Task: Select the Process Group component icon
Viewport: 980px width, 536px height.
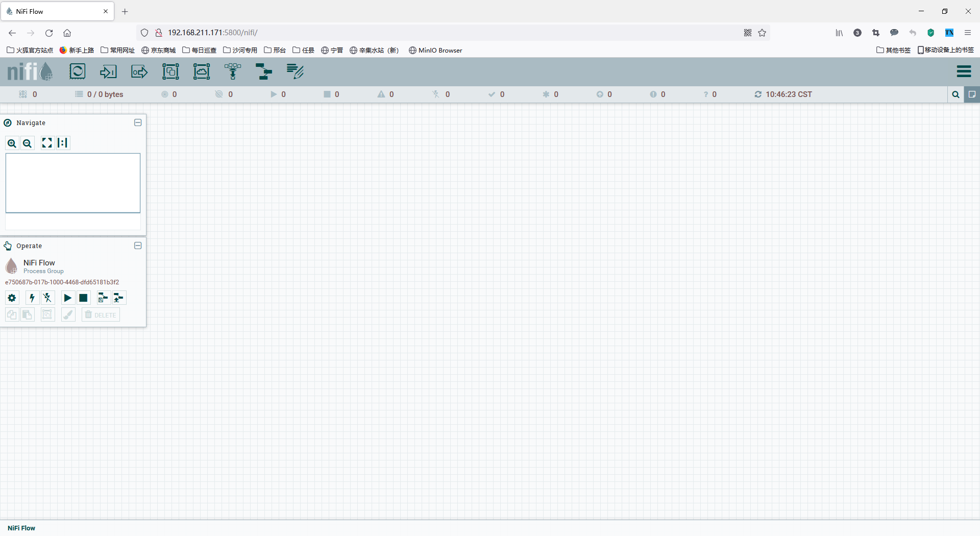Action: coord(170,71)
